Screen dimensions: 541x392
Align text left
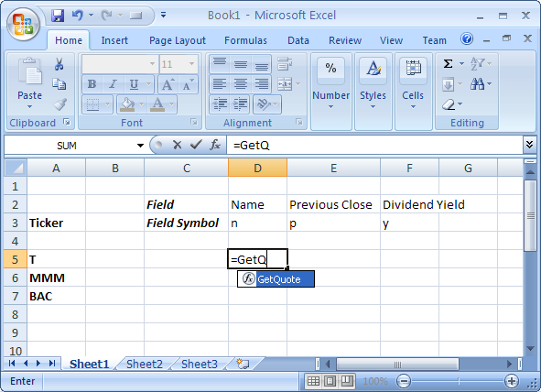[220, 84]
